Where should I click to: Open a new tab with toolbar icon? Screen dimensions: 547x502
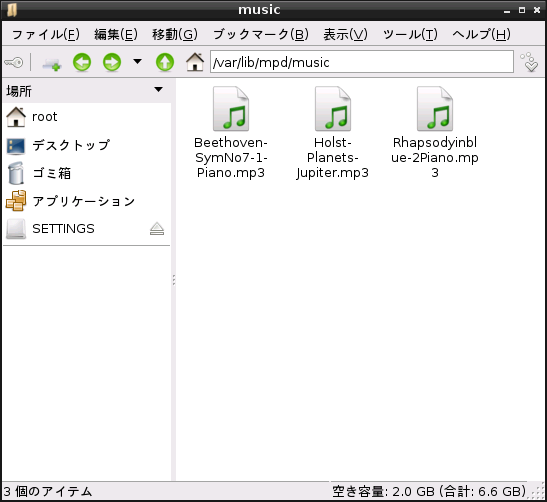51,63
